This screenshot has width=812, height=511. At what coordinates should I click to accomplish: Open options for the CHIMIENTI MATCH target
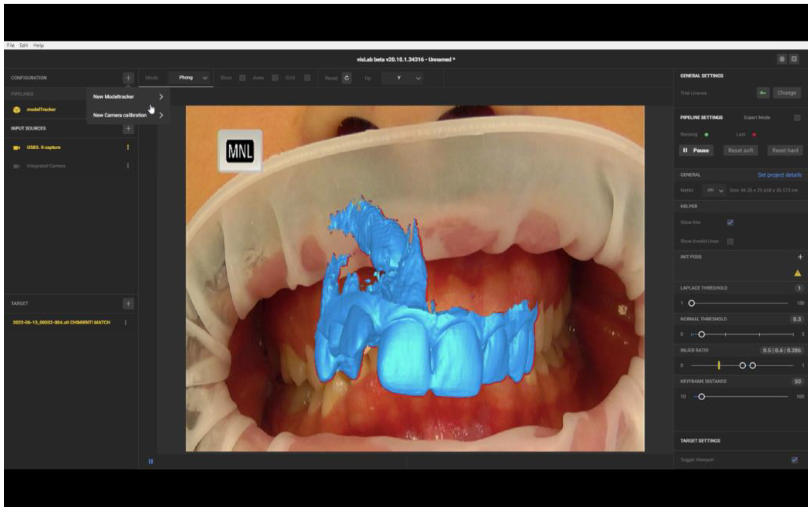click(126, 322)
